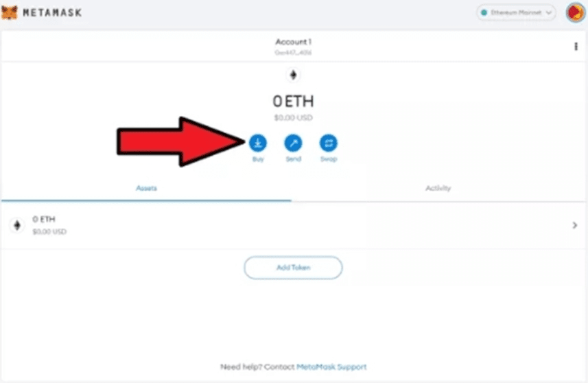The height and width of the screenshot is (383, 588).
Task: Click the ETH icon in assets list
Action: coord(17,225)
